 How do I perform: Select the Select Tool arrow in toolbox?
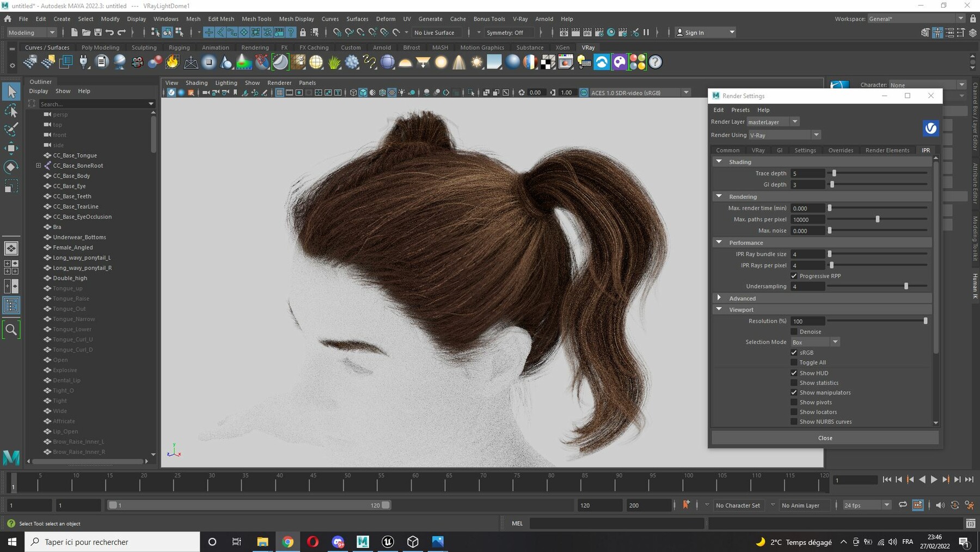[11, 92]
